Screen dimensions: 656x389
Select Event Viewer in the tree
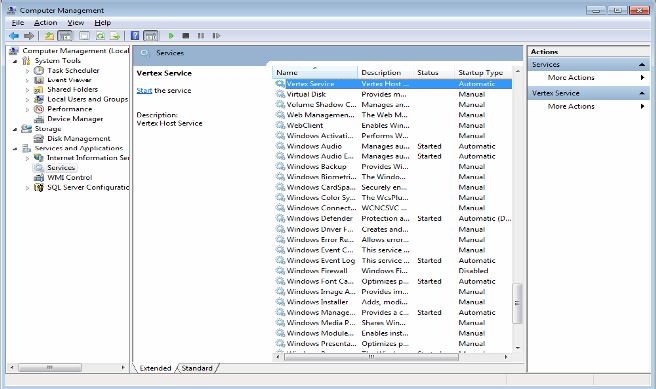69,80
